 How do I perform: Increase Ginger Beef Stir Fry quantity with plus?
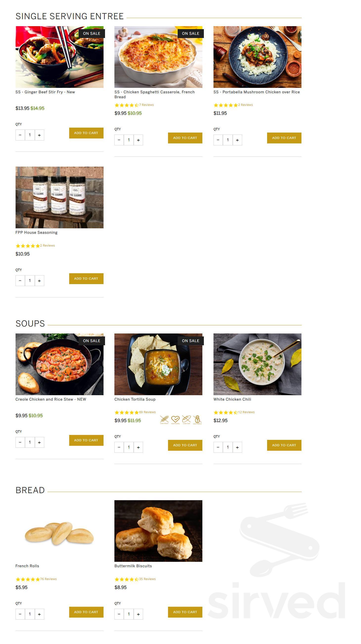(39, 135)
